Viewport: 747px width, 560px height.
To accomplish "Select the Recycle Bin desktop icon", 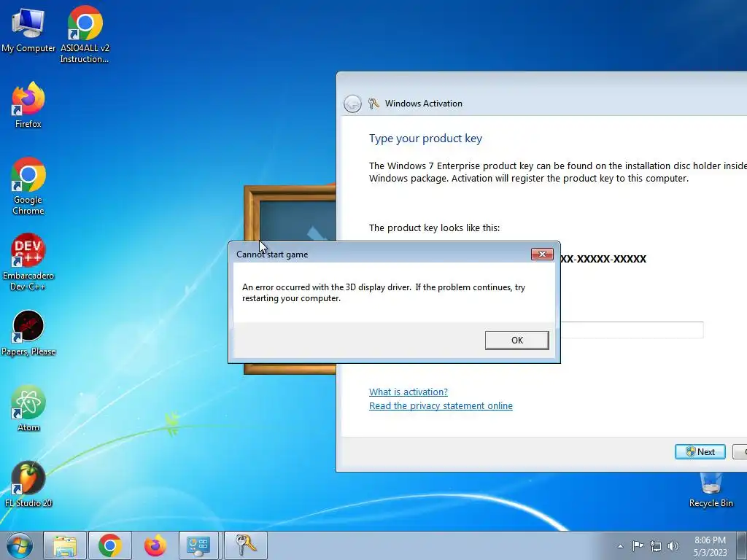I will pos(711,489).
